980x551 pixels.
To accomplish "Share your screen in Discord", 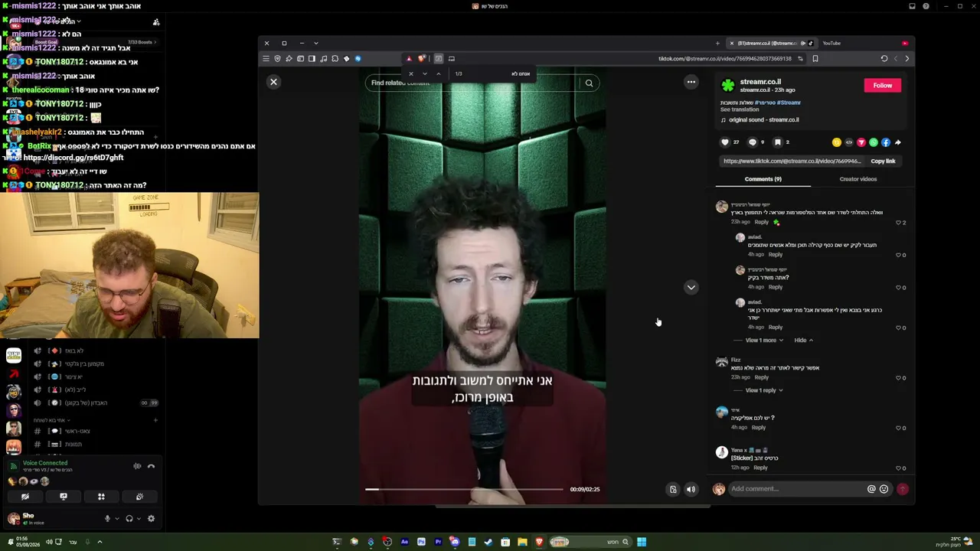I will 64,497.
